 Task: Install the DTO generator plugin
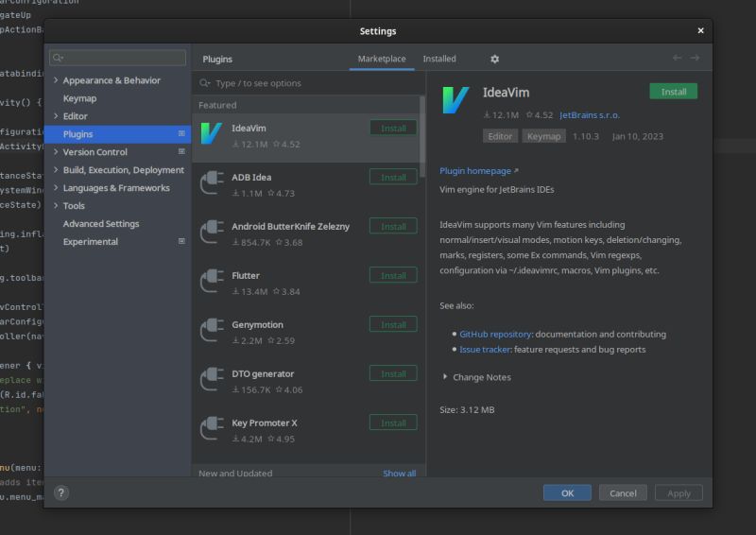point(393,374)
